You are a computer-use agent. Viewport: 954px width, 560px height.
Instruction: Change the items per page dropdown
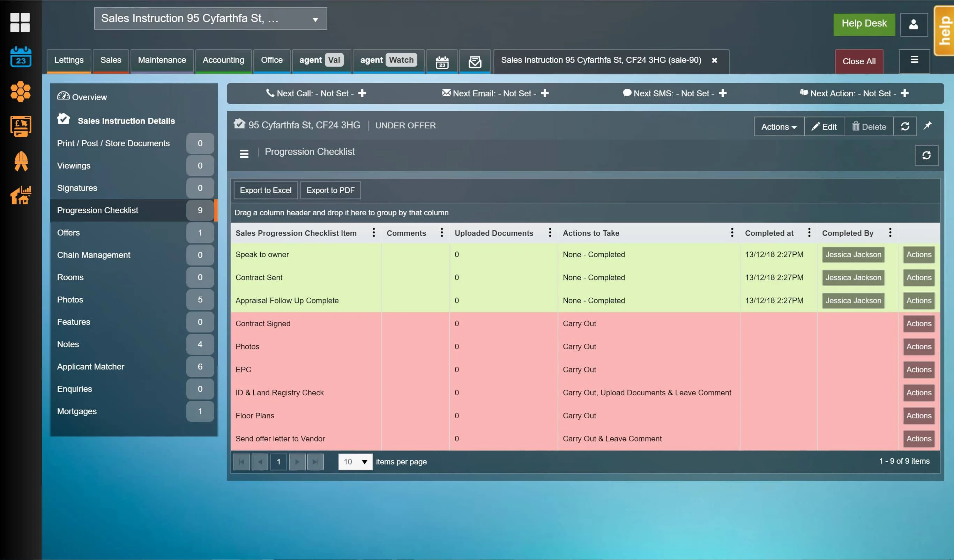pyautogui.click(x=355, y=462)
